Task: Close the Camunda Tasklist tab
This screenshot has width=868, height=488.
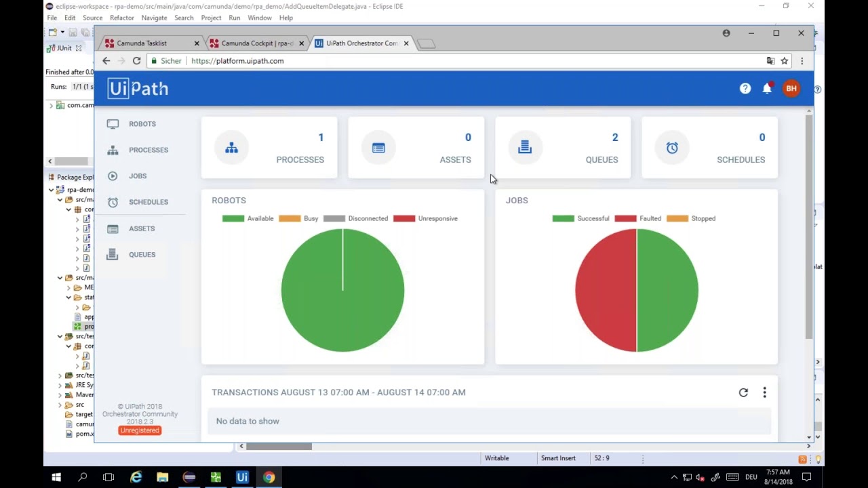Action: point(197,43)
